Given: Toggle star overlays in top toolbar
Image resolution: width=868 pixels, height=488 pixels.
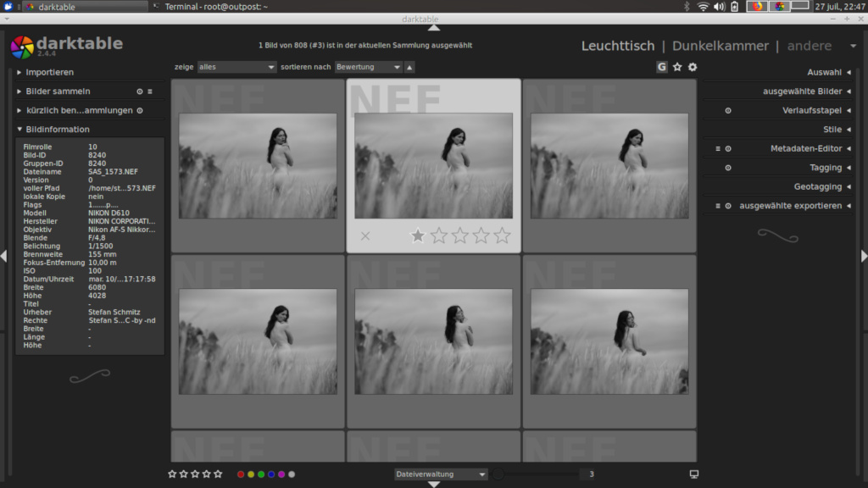Looking at the screenshot, I should pos(677,67).
